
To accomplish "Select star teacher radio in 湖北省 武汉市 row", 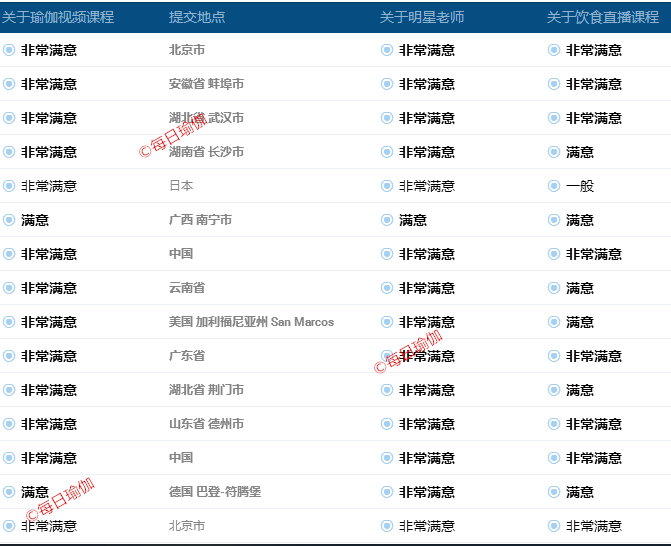I will (x=387, y=118).
